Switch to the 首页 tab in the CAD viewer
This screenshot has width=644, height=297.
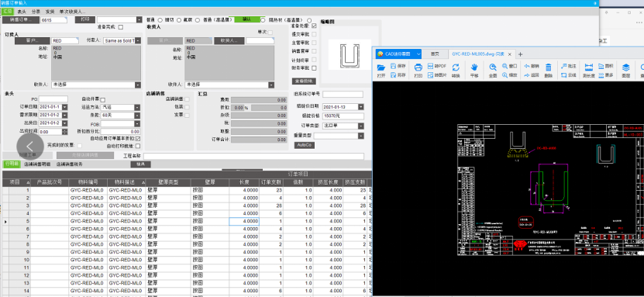click(435, 54)
